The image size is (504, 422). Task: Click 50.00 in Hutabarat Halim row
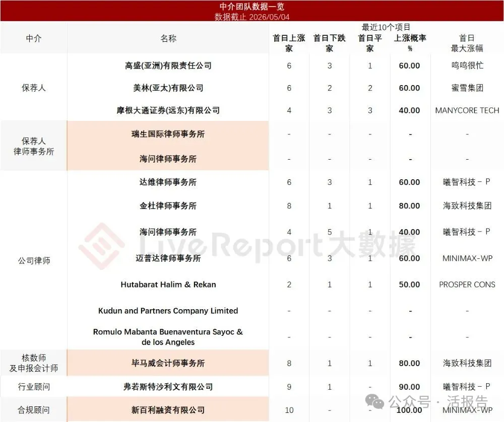pos(409,285)
